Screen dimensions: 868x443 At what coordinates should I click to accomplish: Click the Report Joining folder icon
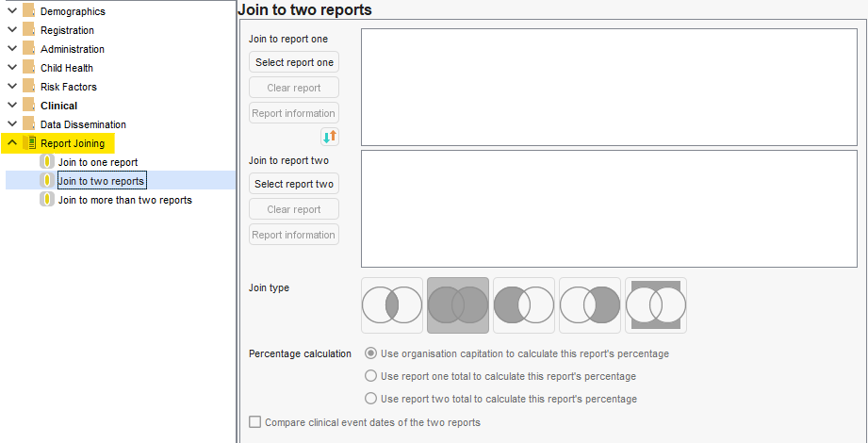tap(29, 143)
